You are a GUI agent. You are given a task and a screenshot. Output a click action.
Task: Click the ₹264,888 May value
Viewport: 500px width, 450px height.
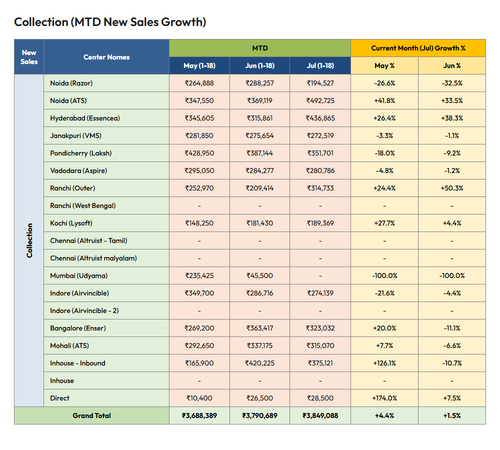199,83
